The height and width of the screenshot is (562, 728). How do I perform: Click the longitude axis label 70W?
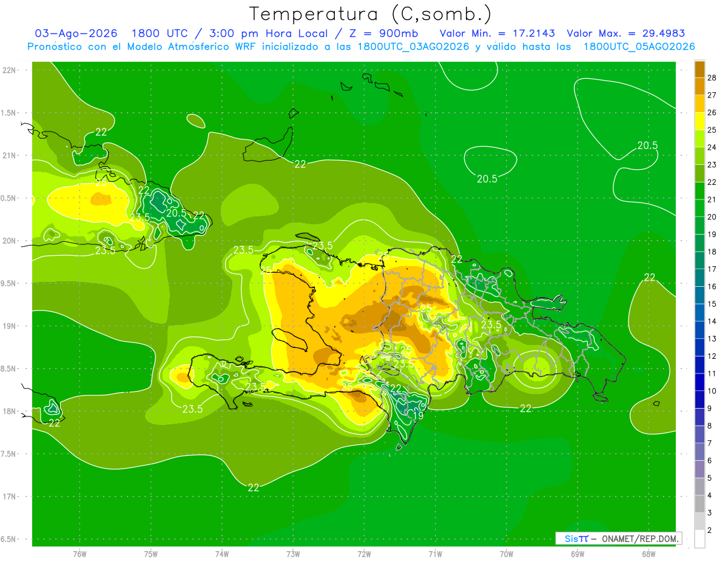(506, 553)
